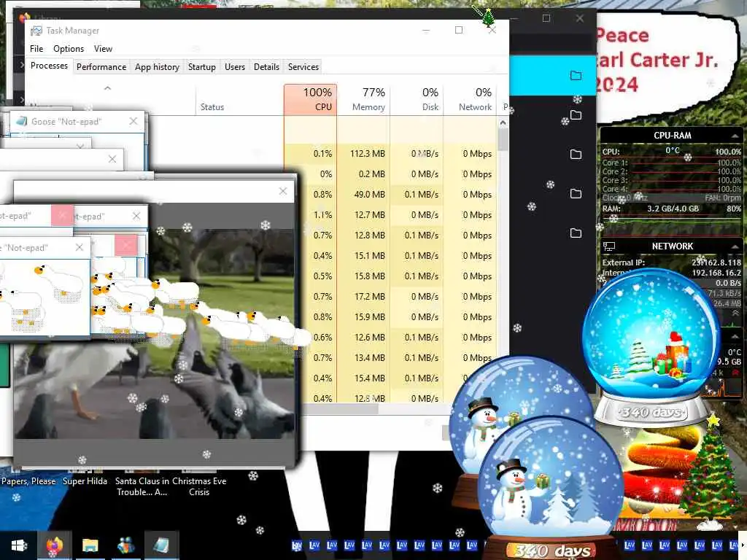Click the 0.5% CPU value
Screen dimensions: 747x560
coord(322,276)
